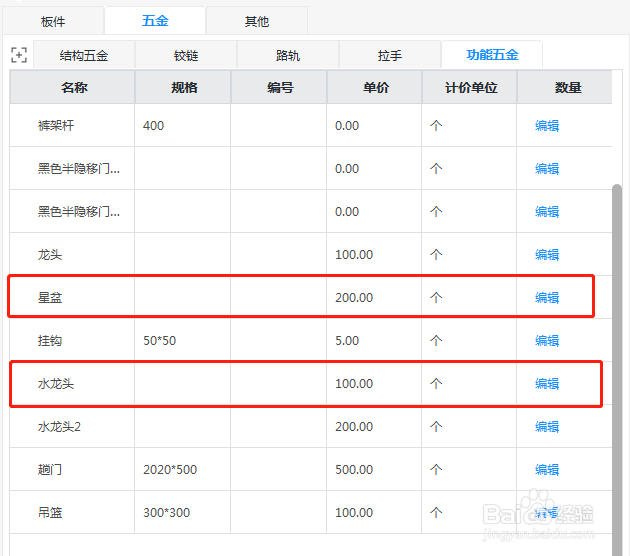Viewport: 630px width, 556px height.
Task: Click the 2020*500 specification cell
Action: coord(183,469)
